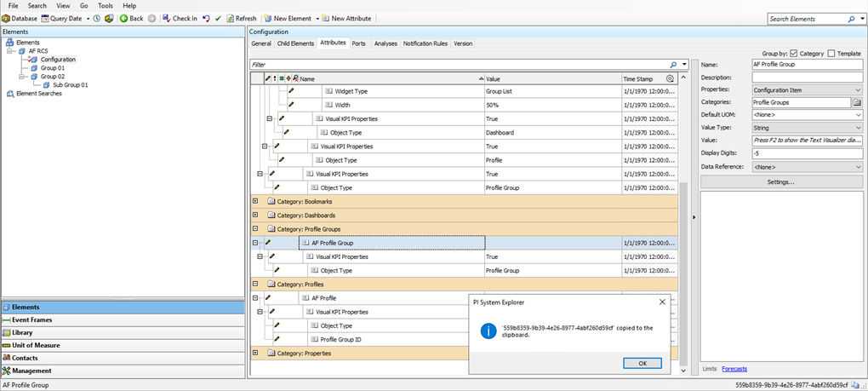Click the Database toolbar icon
The height and width of the screenshot is (391, 868).
(x=6, y=18)
